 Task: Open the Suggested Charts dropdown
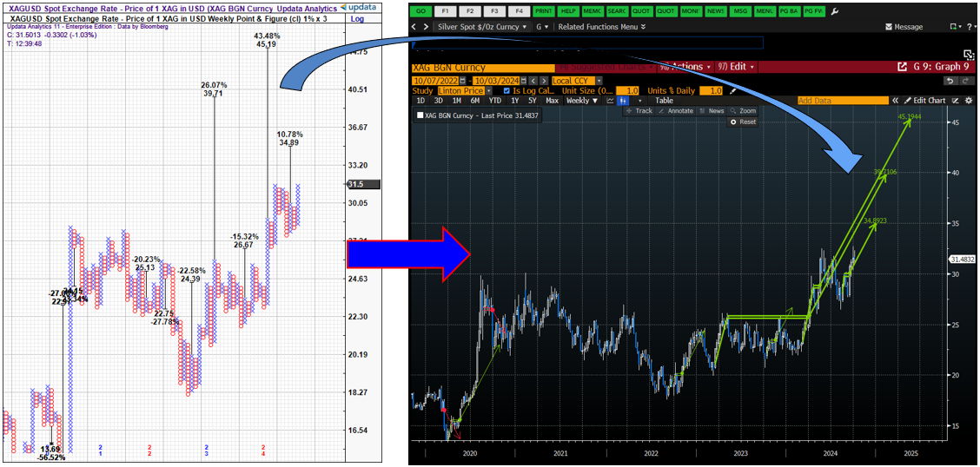point(605,67)
